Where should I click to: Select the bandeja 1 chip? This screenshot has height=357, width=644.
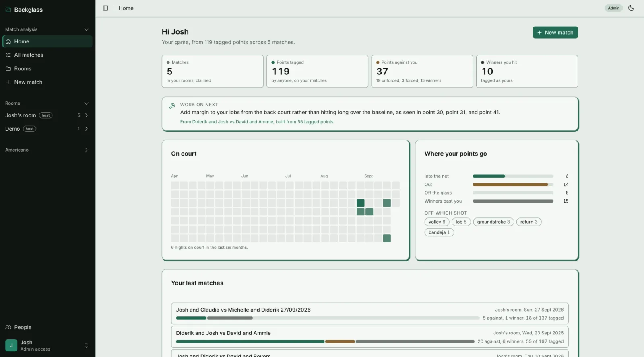coord(439,232)
